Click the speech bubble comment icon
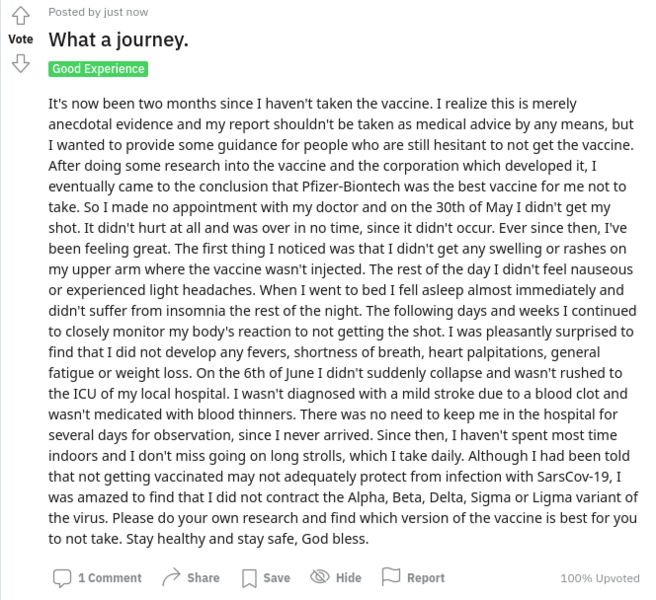Viewport: 656px width, 600px height. (62, 578)
